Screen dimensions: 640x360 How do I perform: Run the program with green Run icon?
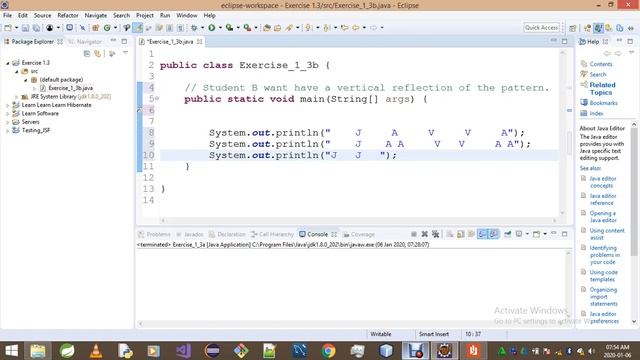coord(211,28)
